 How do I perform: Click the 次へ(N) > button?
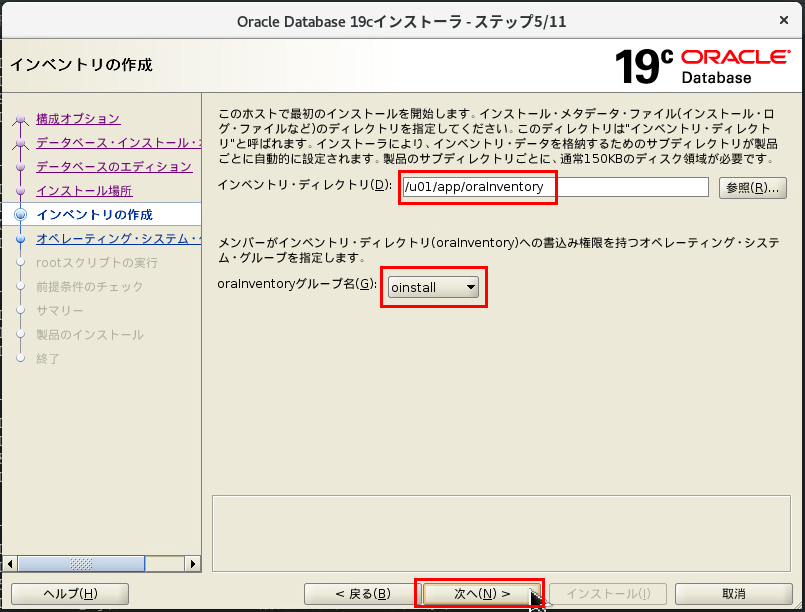[x=482, y=594]
